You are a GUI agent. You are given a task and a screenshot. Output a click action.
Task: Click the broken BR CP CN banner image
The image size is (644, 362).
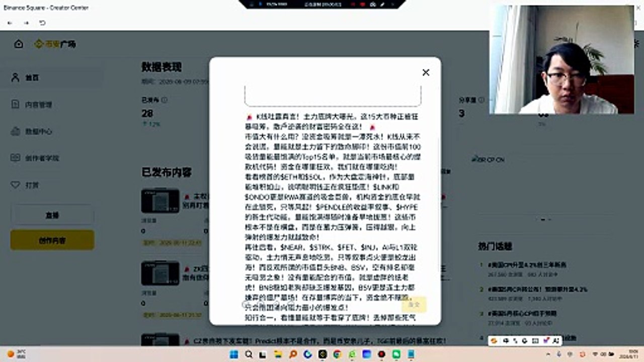coord(488,159)
